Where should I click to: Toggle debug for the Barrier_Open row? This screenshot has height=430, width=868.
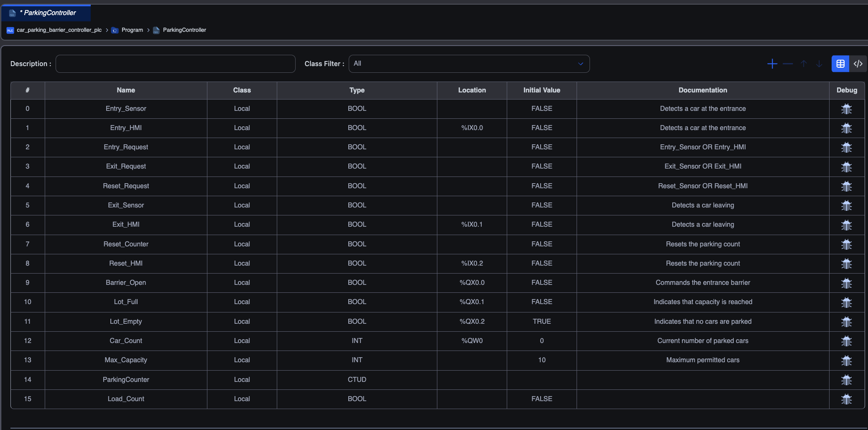pos(846,283)
